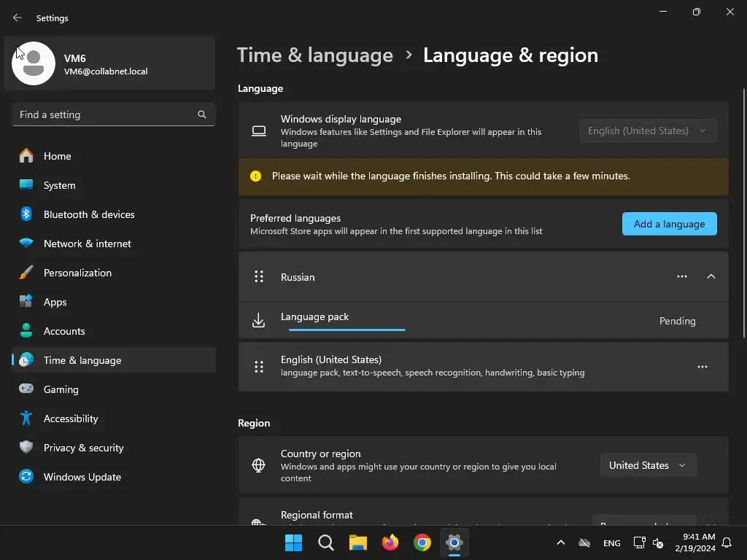The image size is (747, 560).
Task: Click the Accounts icon in the sidebar
Action: (26, 331)
